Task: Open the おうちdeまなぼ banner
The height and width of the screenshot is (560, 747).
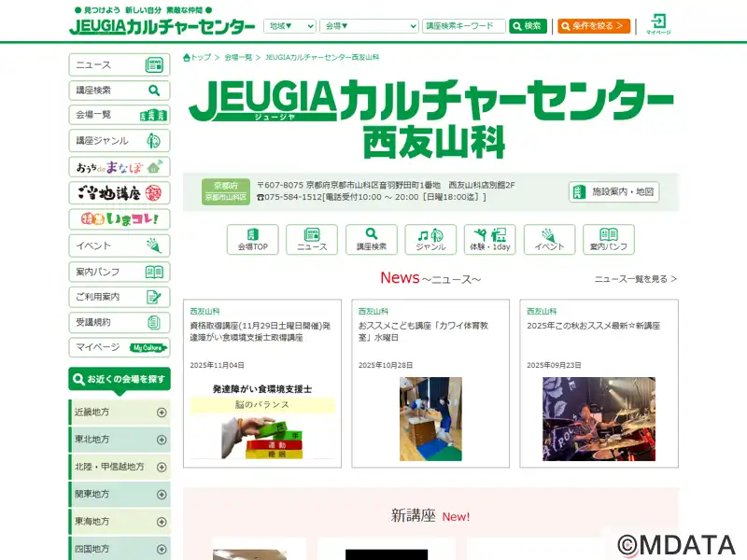Action: point(120,167)
